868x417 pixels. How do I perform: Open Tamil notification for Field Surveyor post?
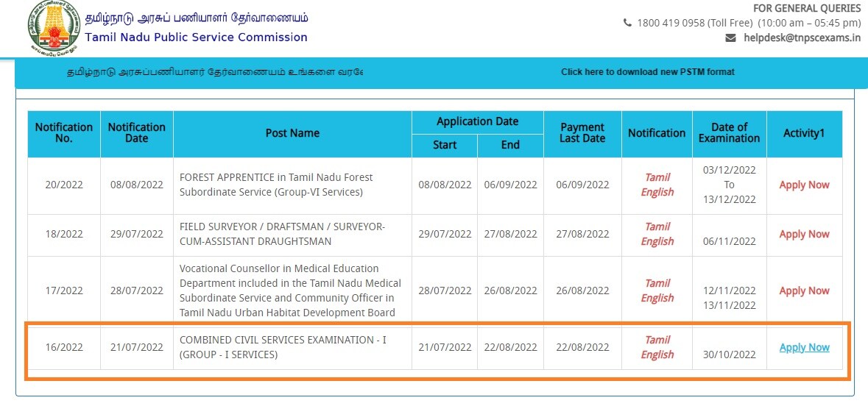pyautogui.click(x=657, y=227)
